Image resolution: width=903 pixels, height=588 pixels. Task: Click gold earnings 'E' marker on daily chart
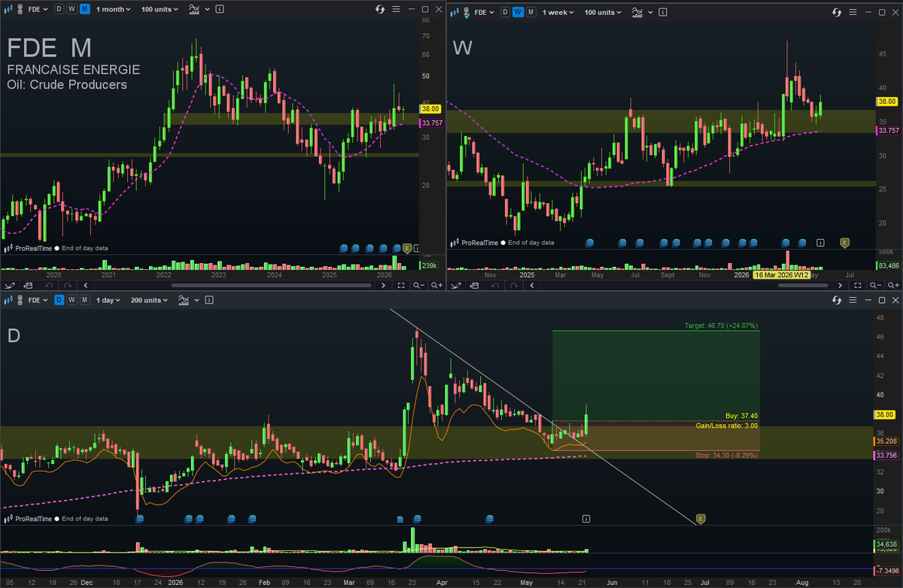tap(701, 518)
